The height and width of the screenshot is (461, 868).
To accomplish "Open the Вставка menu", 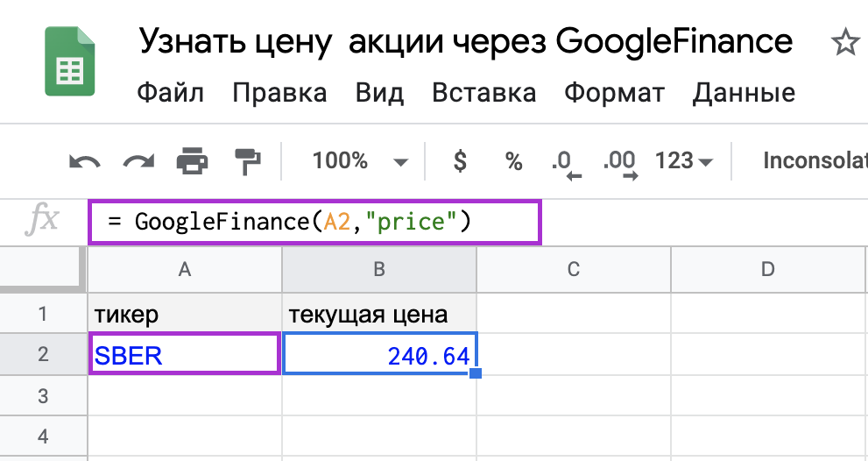I will pos(484,92).
